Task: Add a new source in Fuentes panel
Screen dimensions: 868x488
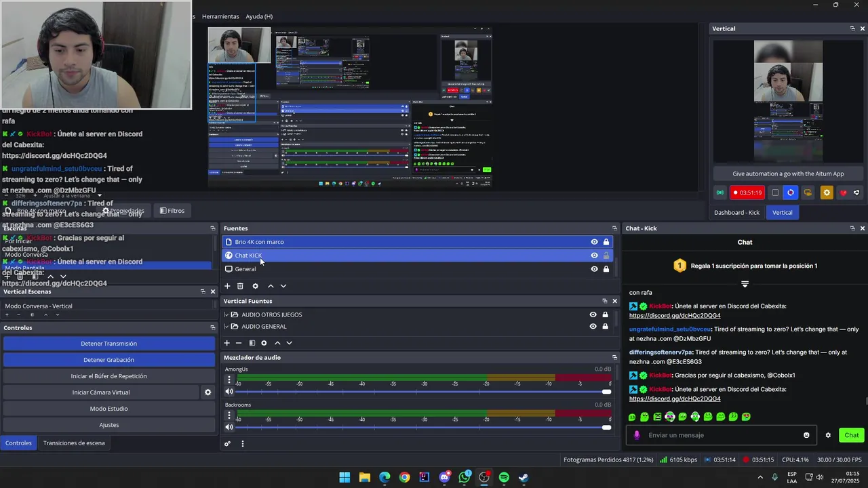Action: coord(227,286)
